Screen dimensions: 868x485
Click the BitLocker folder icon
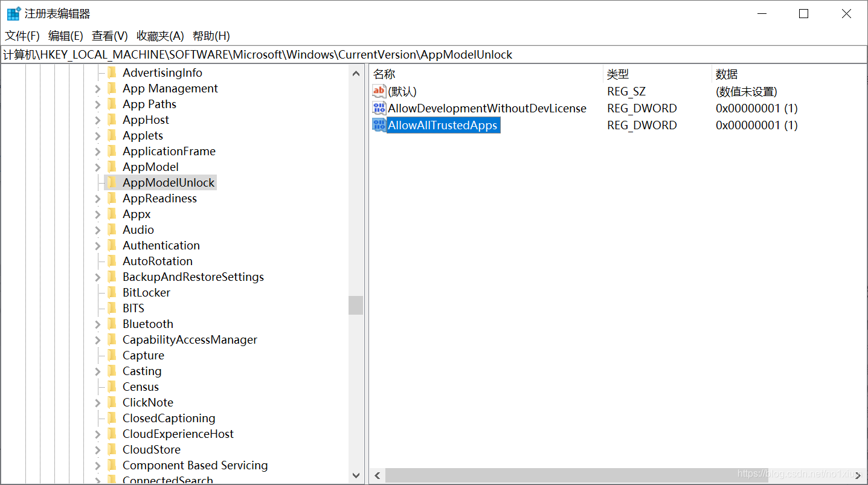112,292
